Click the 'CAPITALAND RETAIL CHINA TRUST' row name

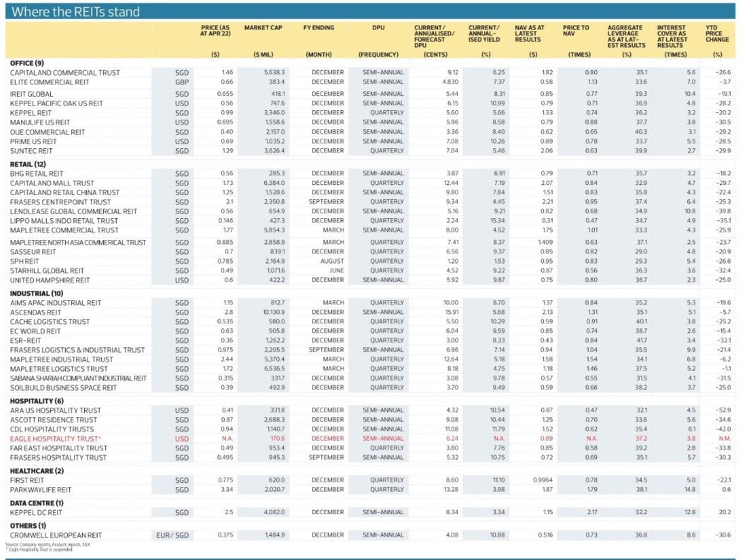point(65,192)
